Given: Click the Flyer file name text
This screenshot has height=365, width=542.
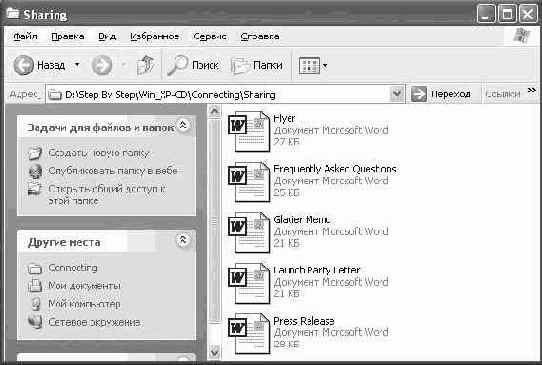Looking at the screenshot, I should [284, 118].
